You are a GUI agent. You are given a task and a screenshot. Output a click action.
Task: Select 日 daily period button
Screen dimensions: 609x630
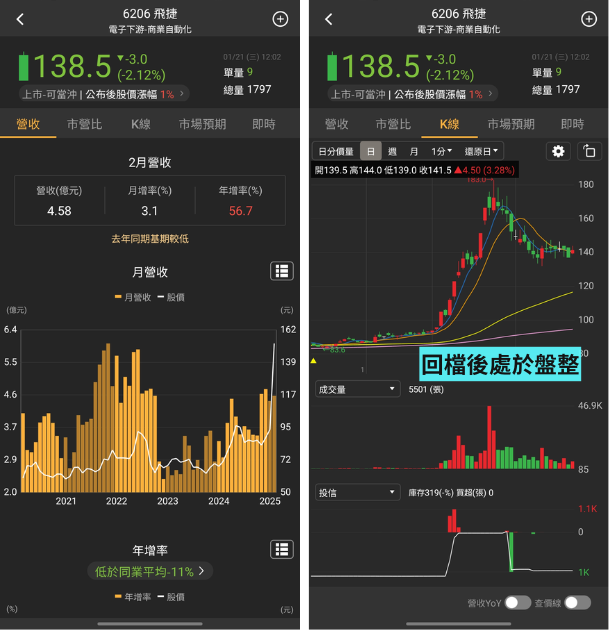[370, 151]
